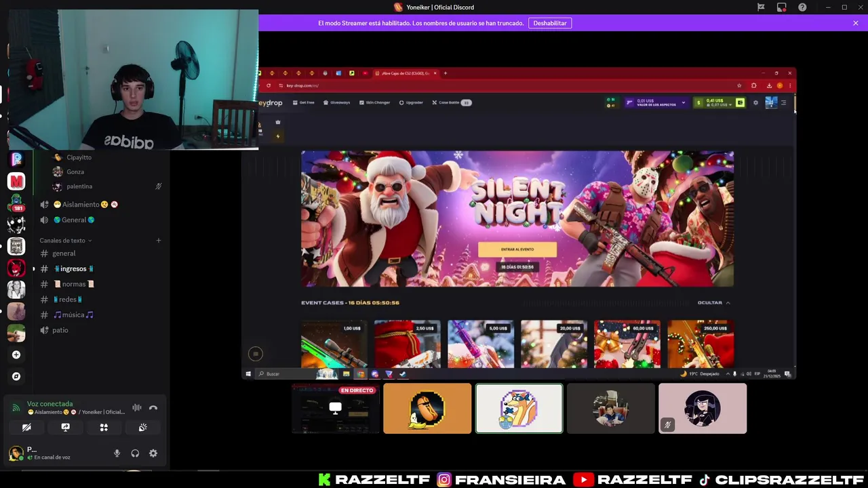
Task: Open Keydrop settings gear icon
Action: pyautogui.click(x=755, y=102)
